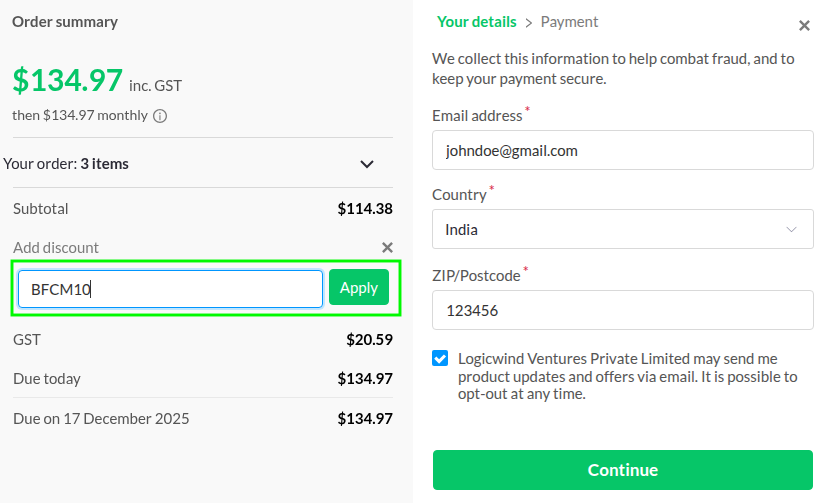This screenshot has height=503, width=824.
Task: Click the 'Add discount' label
Action: tap(56, 247)
